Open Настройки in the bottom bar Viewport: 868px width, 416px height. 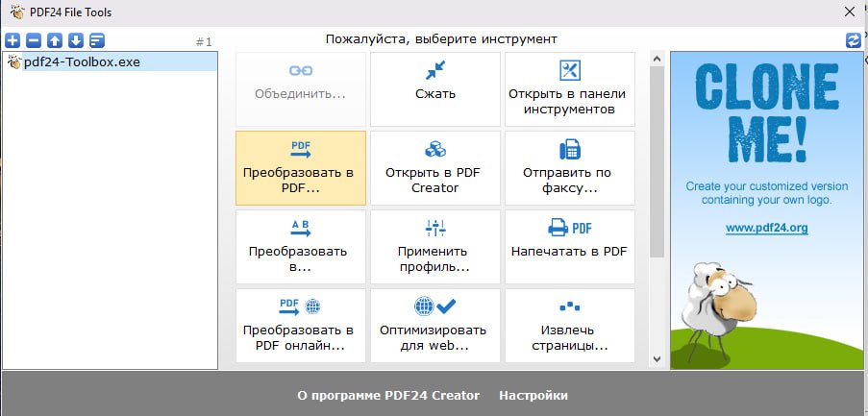533,396
